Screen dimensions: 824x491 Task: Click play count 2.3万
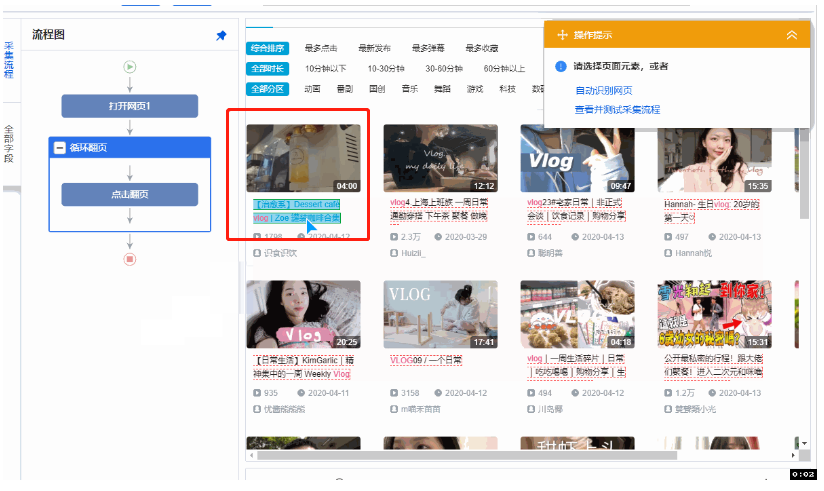(410, 237)
